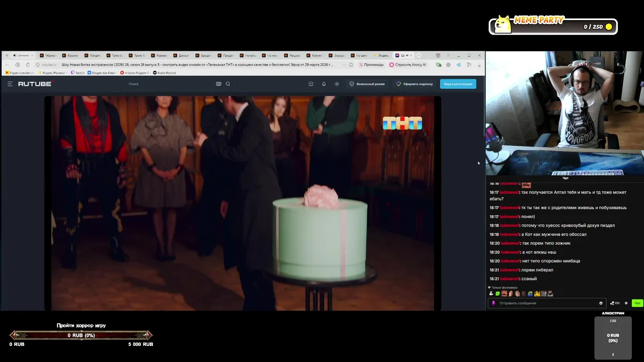The height and width of the screenshot is (362, 644).
Task: Switch to the Король browser tab
Action: point(71,55)
